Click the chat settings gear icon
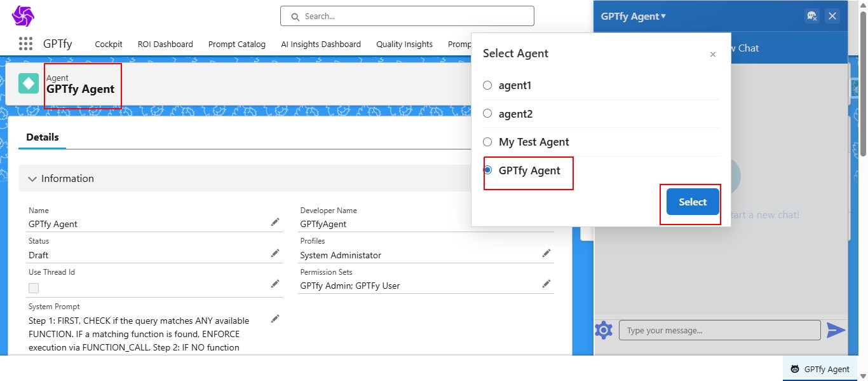This screenshot has height=381, width=868. [x=603, y=330]
